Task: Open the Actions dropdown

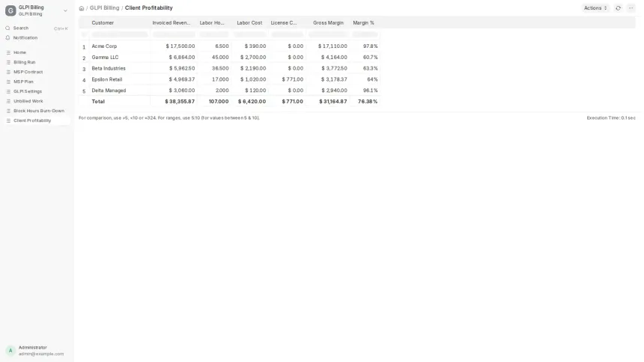Action: pyautogui.click(x=595, y=8)
